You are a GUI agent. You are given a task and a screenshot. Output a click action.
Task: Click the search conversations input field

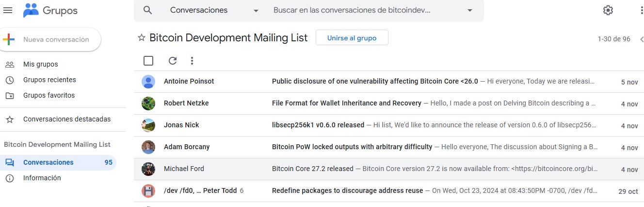pyautogui.click(x=364, y=10)
